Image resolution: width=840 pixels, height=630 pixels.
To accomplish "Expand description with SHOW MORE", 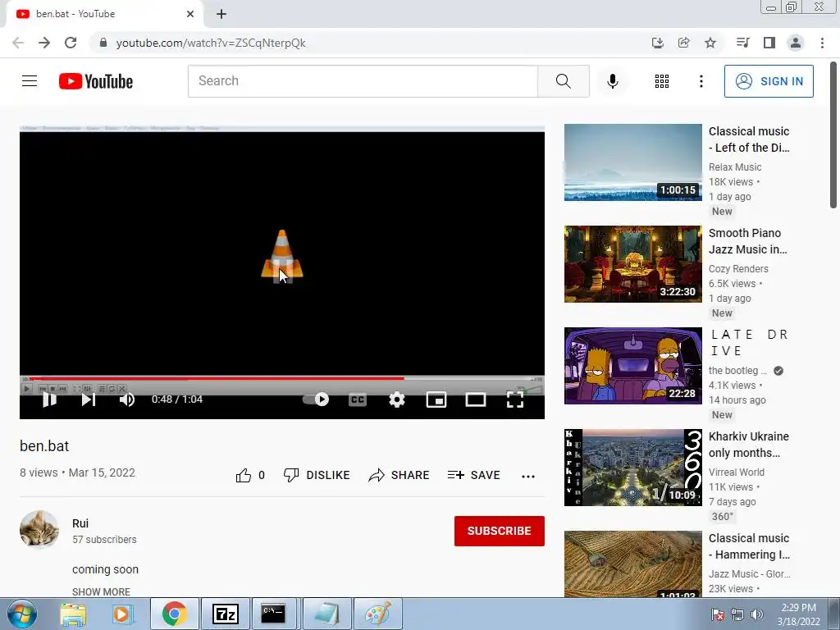I will point(101,591).
